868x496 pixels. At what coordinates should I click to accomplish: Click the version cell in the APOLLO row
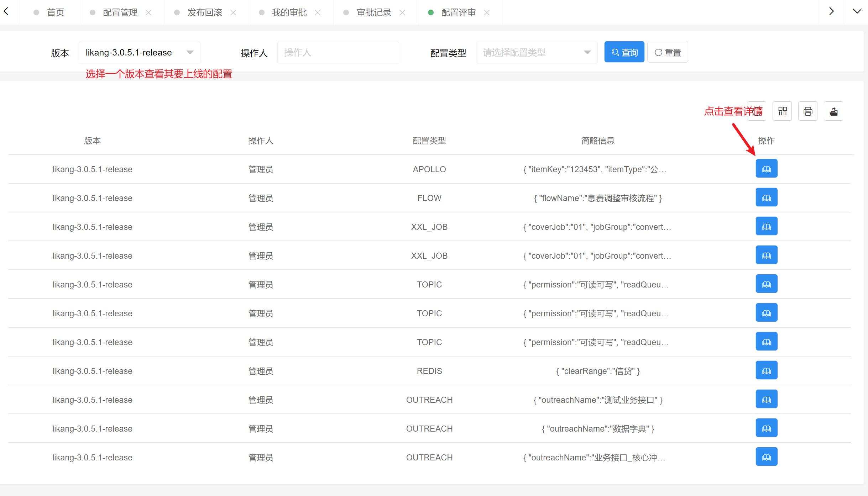pyautogui.click(x=92, y=169)
